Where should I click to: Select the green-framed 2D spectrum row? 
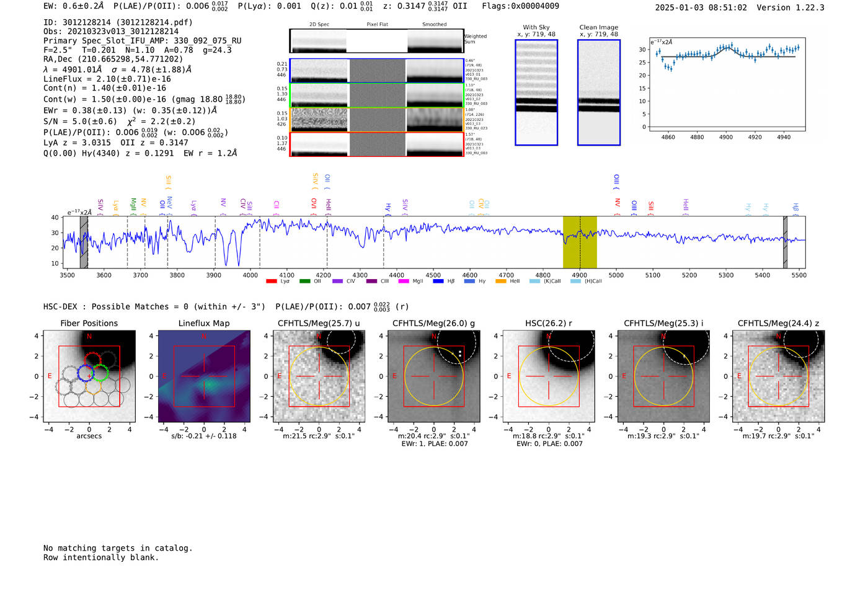(x=376, y=96)
